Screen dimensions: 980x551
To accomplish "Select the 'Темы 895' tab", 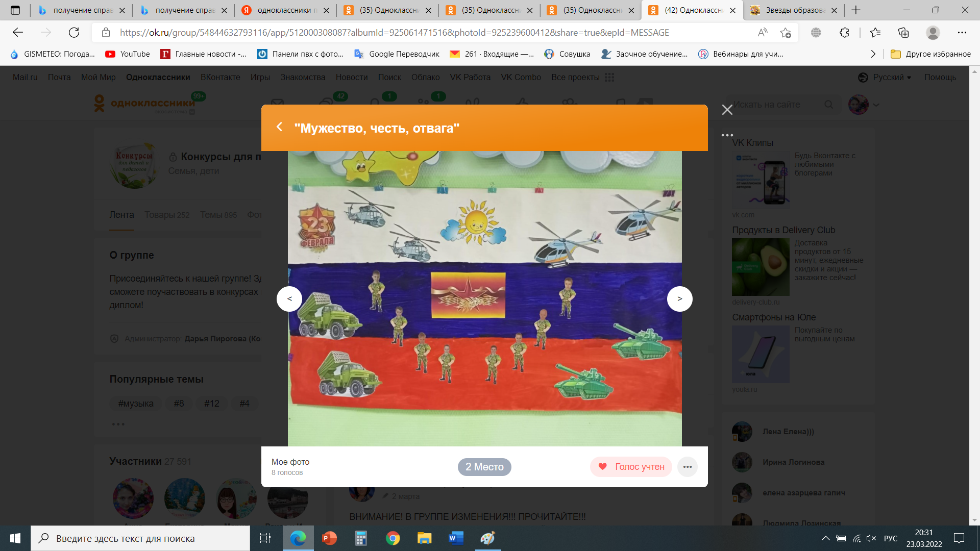I will tap(218, 215).
